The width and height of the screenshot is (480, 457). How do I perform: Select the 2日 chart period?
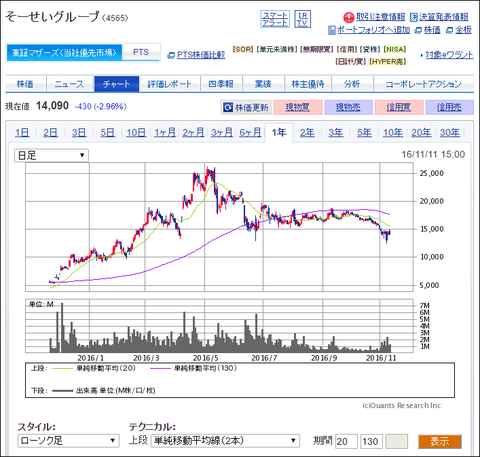click(x=50, y=133)
